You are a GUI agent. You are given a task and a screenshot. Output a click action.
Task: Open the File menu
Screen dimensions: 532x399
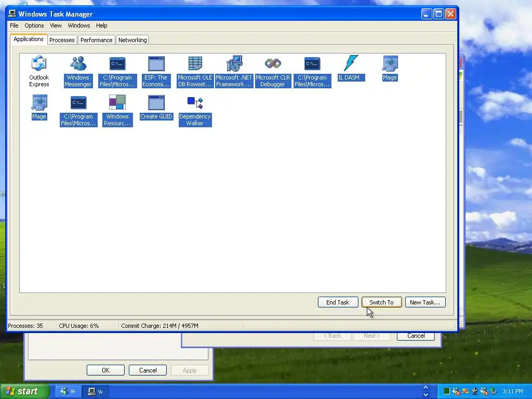[14, 25]
